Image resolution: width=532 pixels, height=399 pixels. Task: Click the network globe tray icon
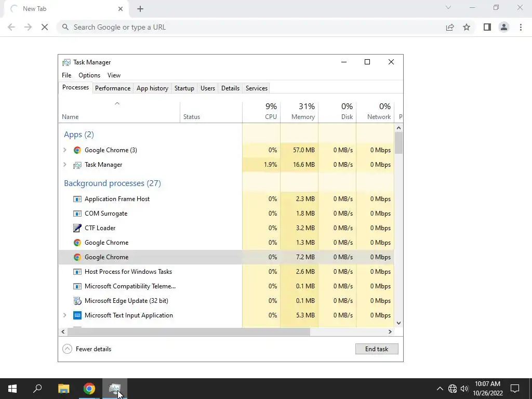click(x=453, y=389)
